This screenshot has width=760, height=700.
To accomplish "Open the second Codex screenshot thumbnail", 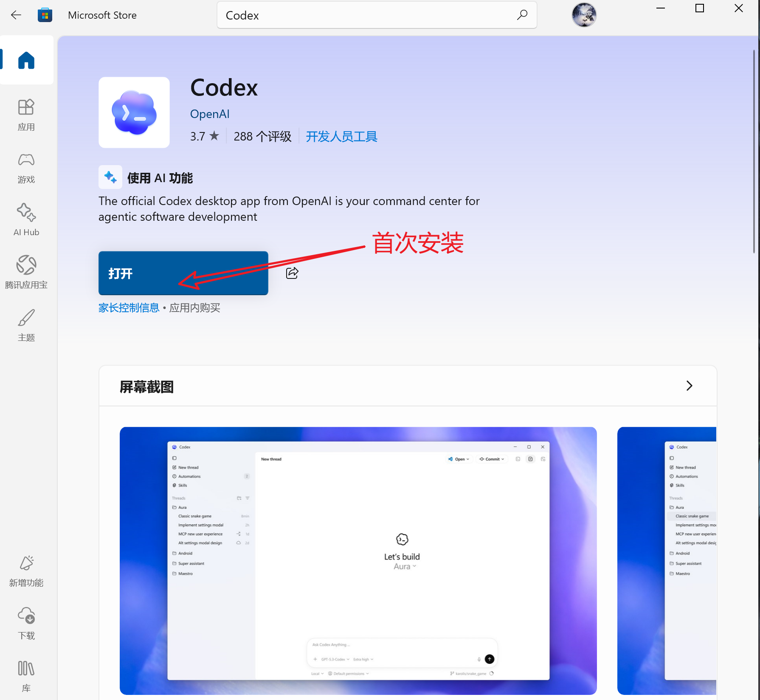I will pyautogui.click(x=667, y=561).
